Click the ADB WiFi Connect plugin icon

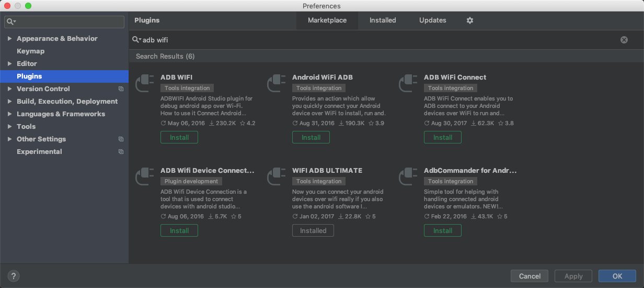tap(408, 84)
